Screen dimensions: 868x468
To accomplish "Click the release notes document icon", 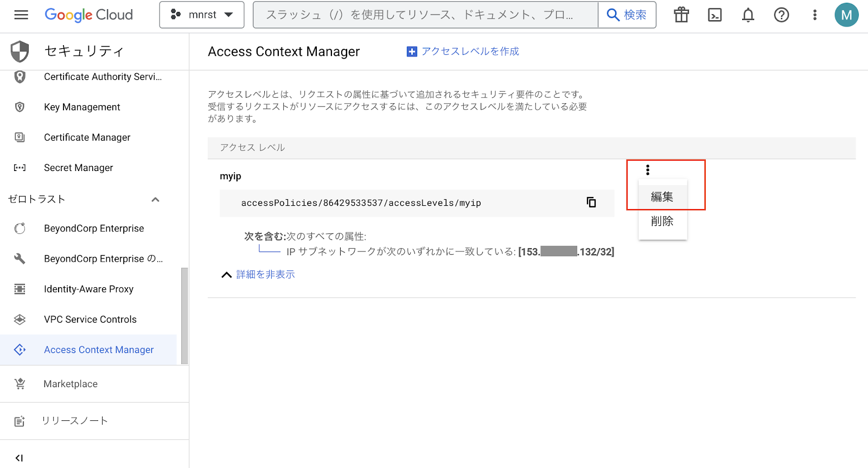I will coord(20,421).
